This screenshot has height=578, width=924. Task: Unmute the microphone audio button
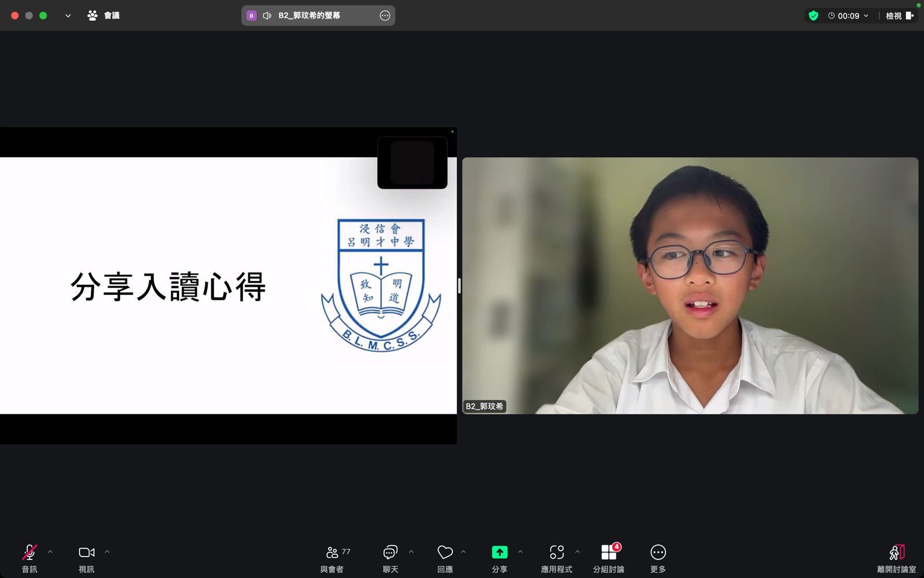pos(29,559)
